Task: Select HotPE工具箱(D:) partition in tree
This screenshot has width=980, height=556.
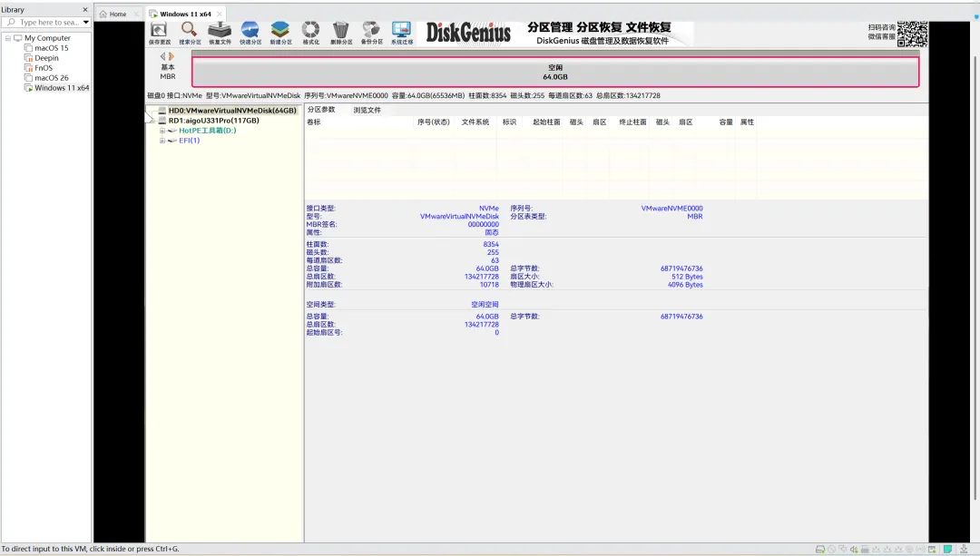Action: point(208,131)
